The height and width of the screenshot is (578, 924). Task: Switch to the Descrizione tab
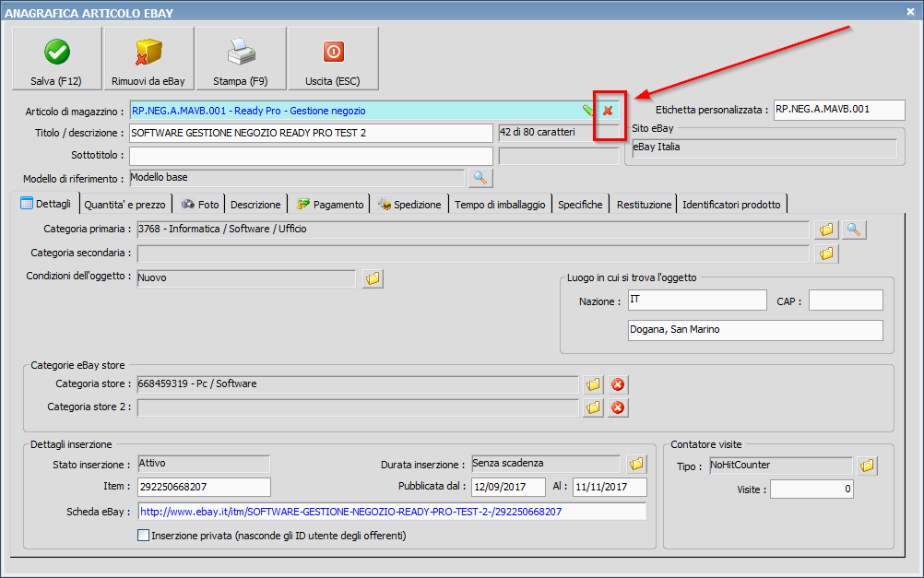coord(255,205)
